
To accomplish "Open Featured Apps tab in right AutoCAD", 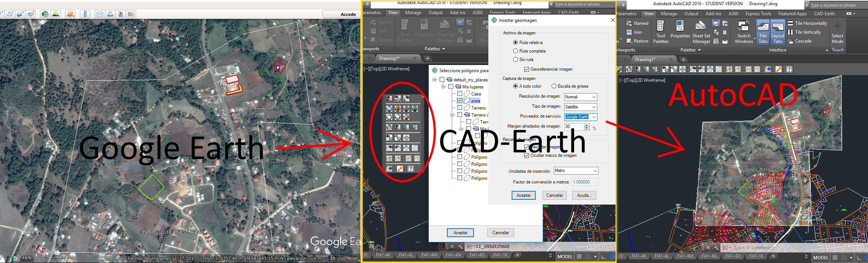I will pyautogui.click(x=792, y=14).
